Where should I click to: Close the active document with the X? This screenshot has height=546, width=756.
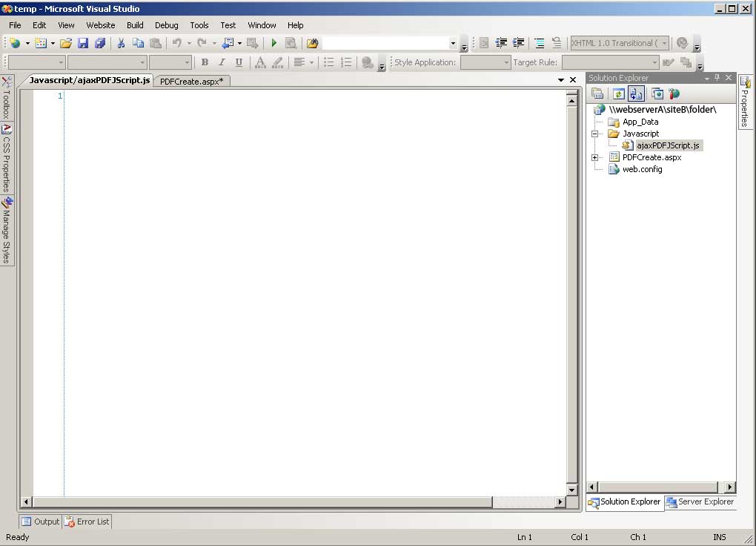pyautogui.click(x=573, y=80)
